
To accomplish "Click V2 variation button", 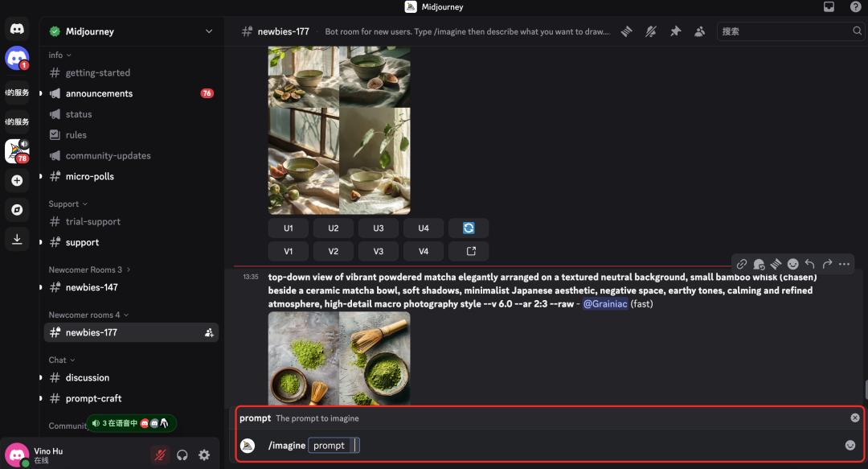I will tap(334, 251).
